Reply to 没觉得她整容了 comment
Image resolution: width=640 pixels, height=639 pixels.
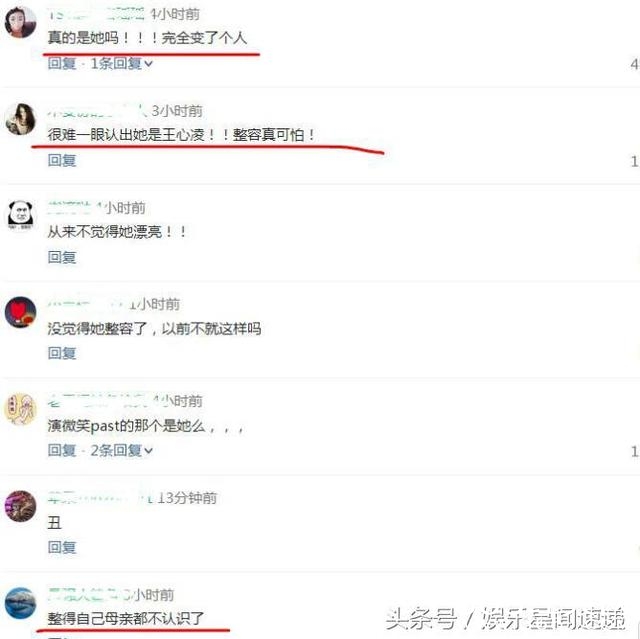click(x=62, y=353)
